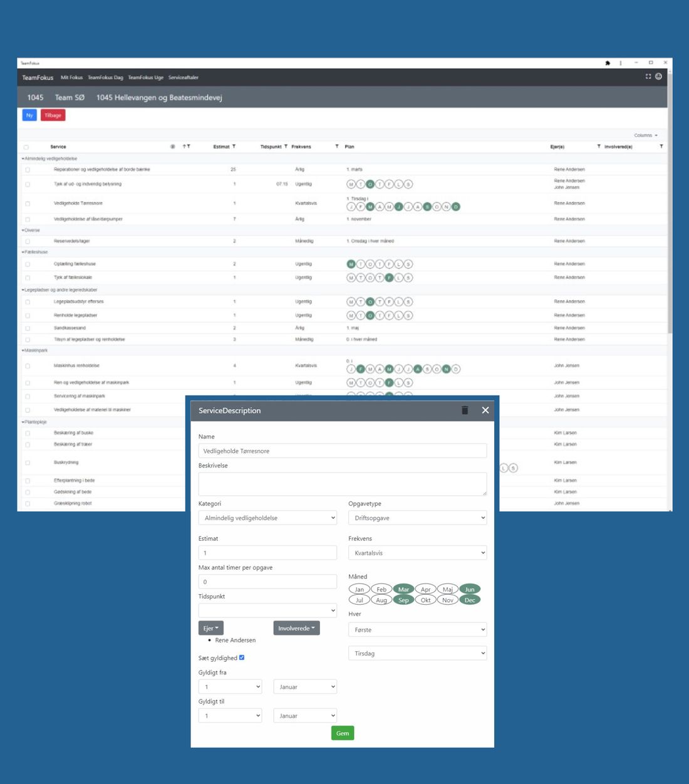Screen dimensions: 689x784
Task: Open the user profile icon in the navbar
Action: pos(658,76)
